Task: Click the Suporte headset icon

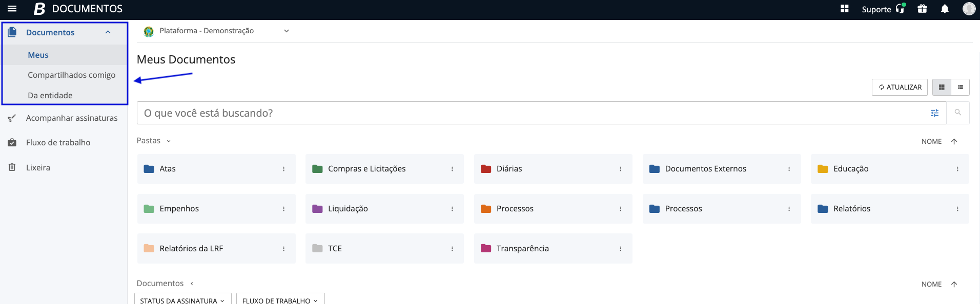Action: 900,9
